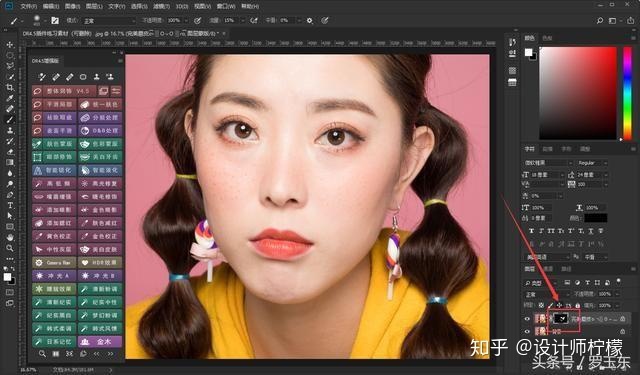Screen dimensions: 640x375
Task: Open the 滤镜(T) menu
Action: coord(161,7)
